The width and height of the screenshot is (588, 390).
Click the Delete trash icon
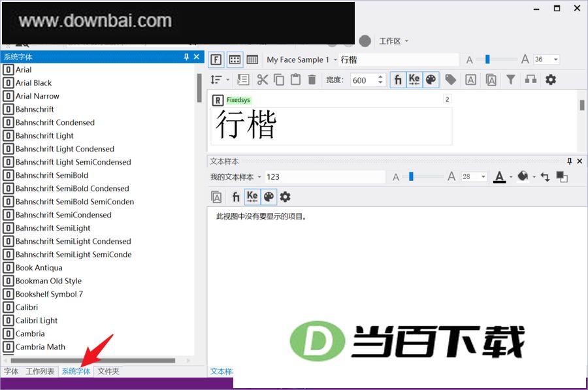point(312,80)
